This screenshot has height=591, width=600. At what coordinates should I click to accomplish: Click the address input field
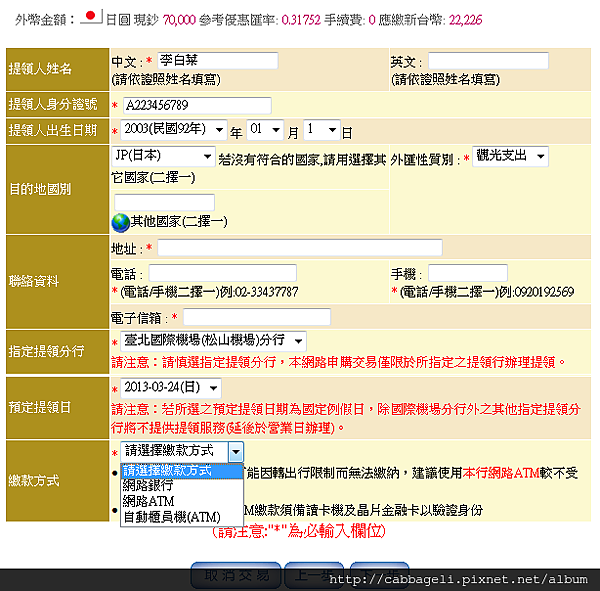300,248
